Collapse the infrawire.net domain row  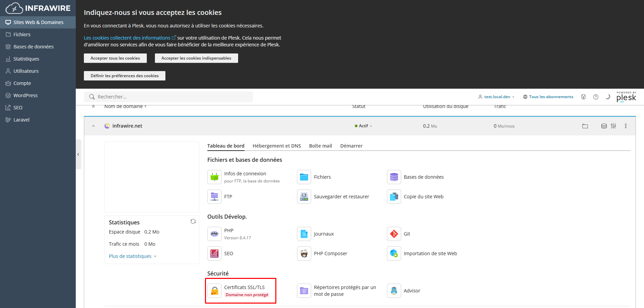click(x=93, y=126)
